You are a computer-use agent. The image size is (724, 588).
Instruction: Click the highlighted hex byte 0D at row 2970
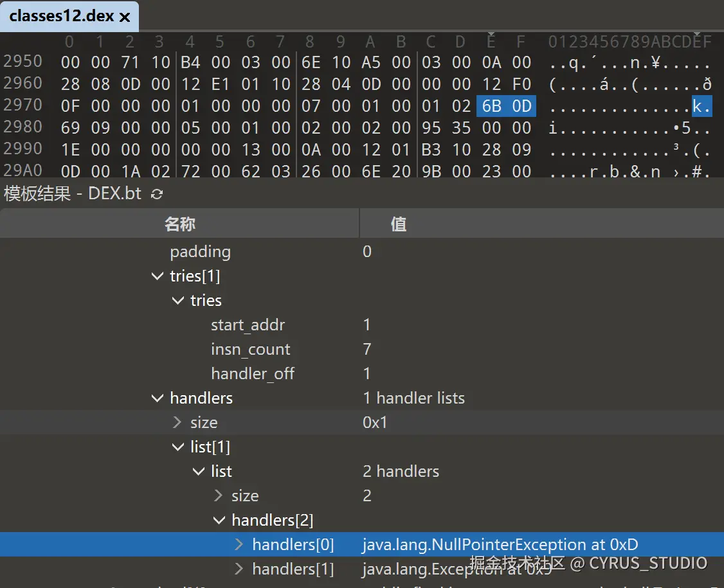point(521,106)
